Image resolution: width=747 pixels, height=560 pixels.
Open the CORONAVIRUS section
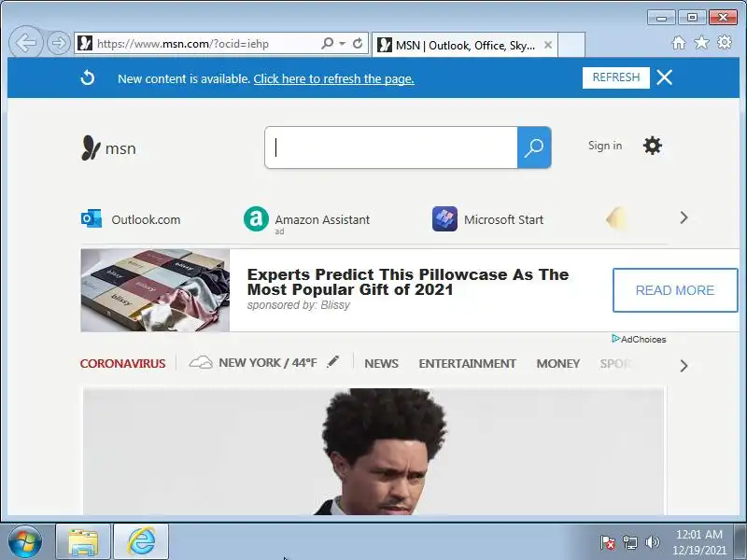coord(123,363)
